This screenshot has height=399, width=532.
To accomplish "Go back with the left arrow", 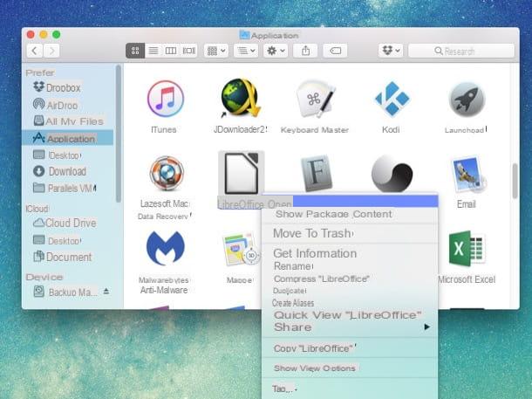I will coord(35,51).
